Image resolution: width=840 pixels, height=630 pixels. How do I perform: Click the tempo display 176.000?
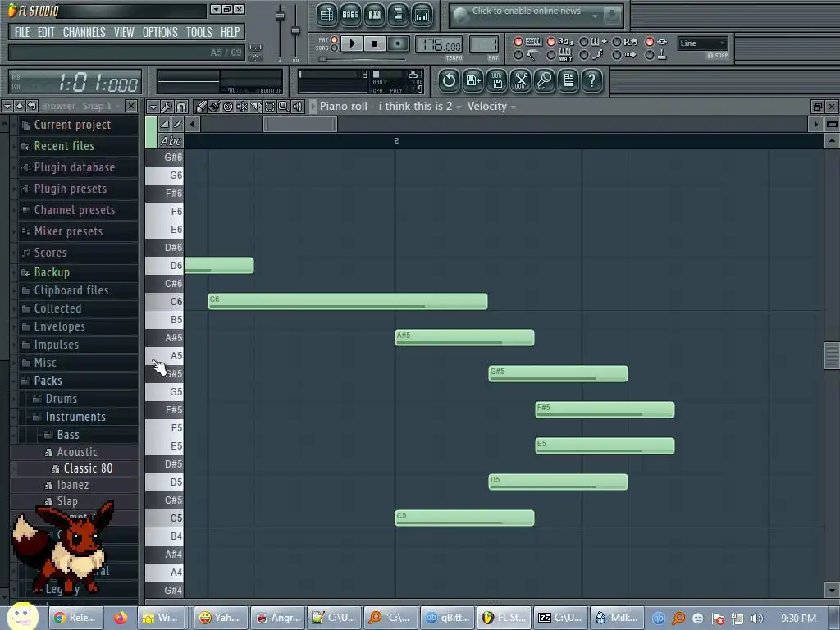439,45
